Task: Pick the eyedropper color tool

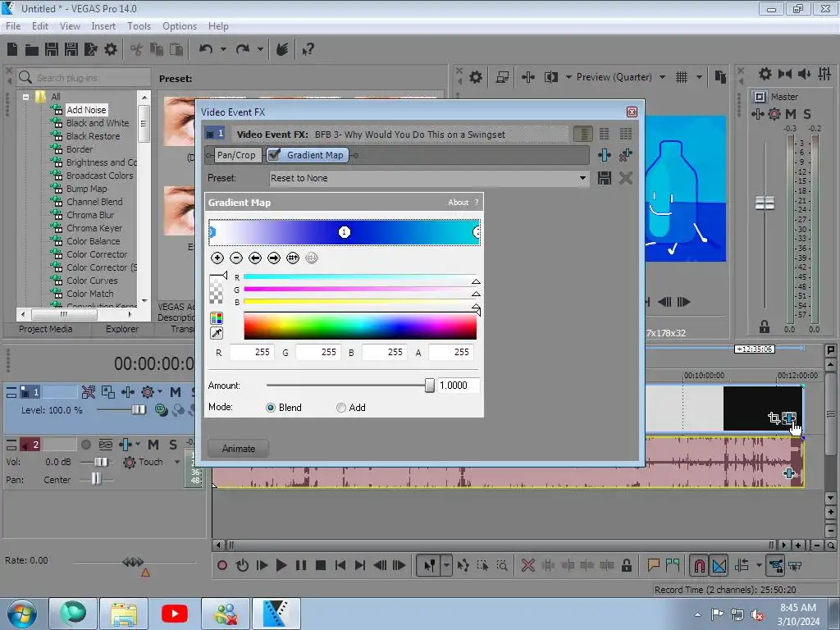Action: pyautogui.click(x=217, y=333)
